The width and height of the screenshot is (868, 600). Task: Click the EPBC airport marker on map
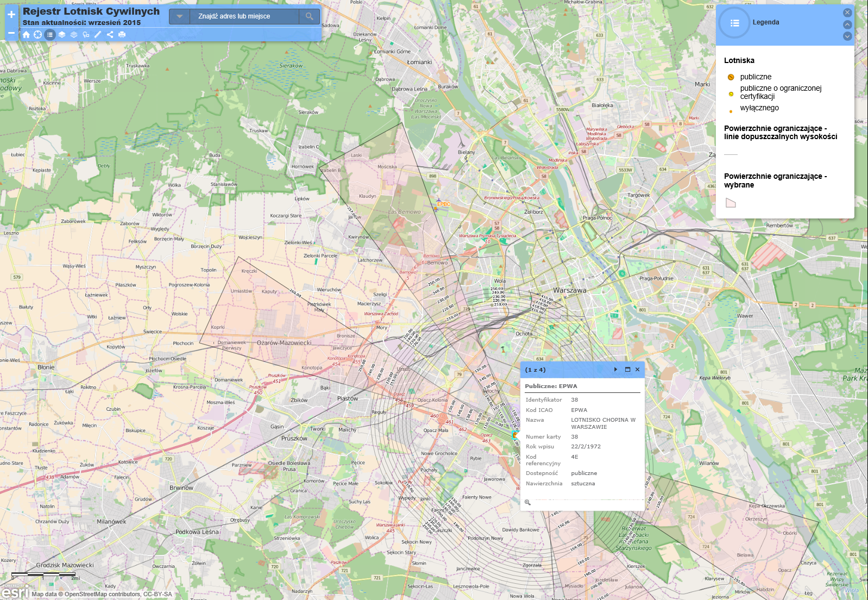click(436, 209)
